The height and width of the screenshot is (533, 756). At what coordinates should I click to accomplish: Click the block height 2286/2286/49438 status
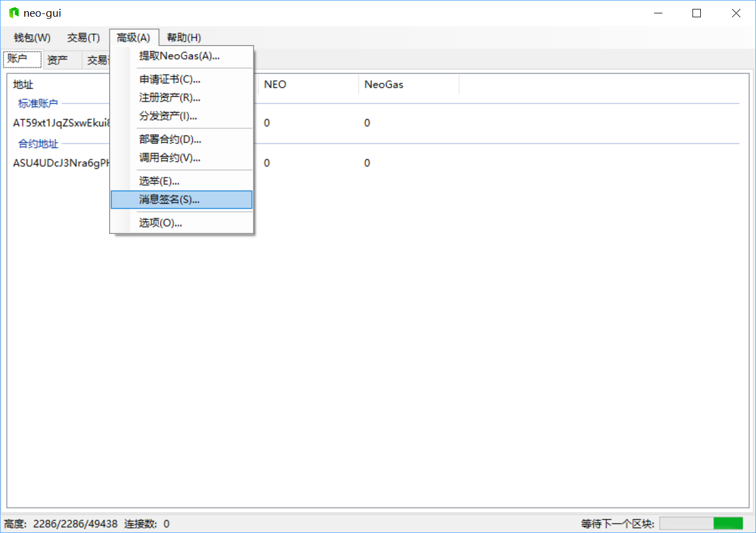click(61, 524)
